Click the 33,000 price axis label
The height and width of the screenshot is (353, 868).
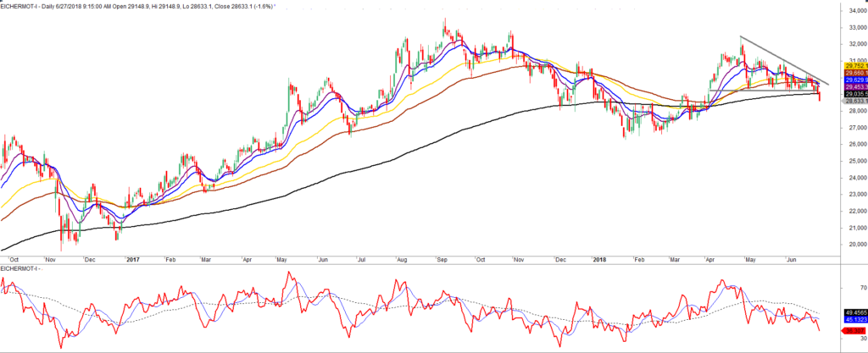tap(856, 27)
